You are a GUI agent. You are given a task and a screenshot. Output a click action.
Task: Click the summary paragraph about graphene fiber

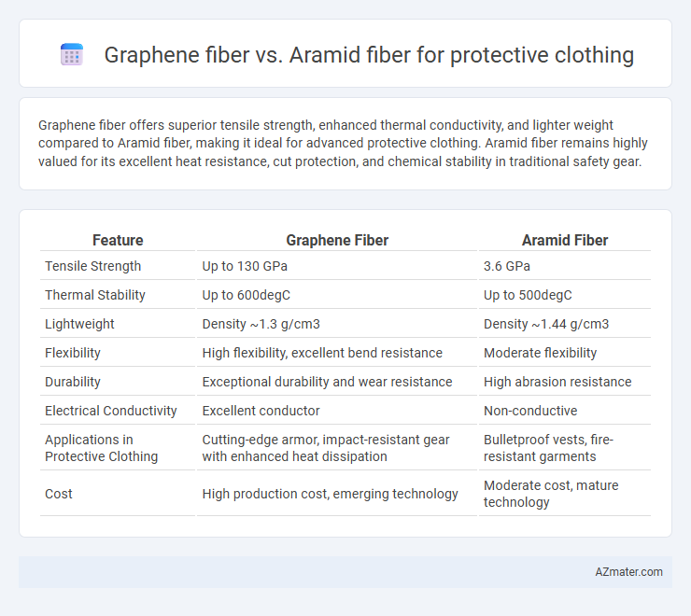[x=343, y=143]
